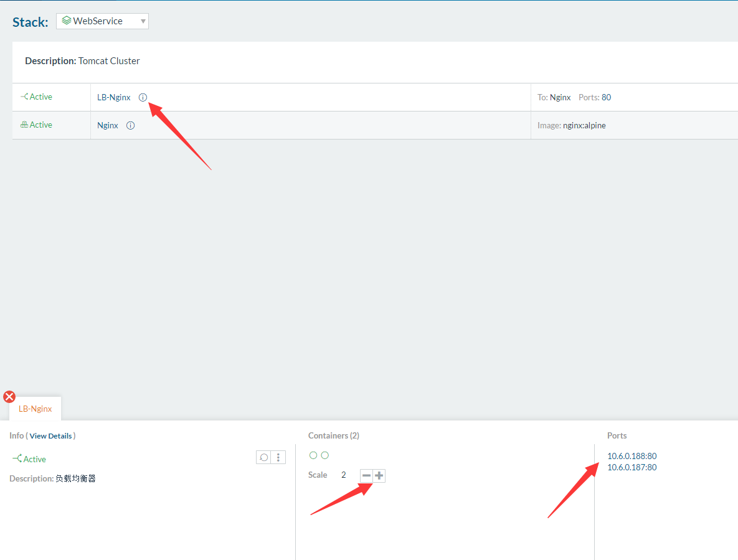Image resolution: width=738 pixels, height=560 pixels.
Task: Open the WebService stack dropdown
Action: pos(102,21)
